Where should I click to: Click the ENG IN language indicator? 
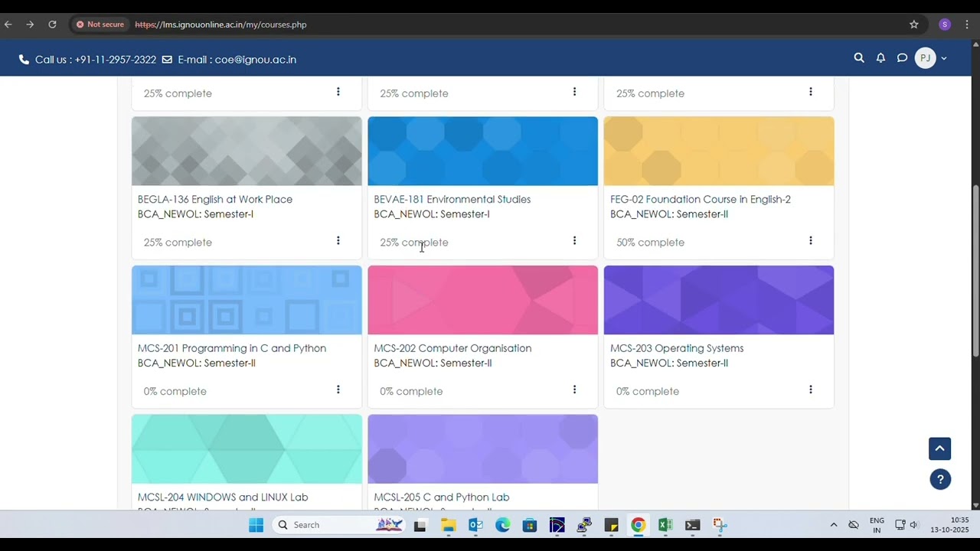click(x=877, y=525)
